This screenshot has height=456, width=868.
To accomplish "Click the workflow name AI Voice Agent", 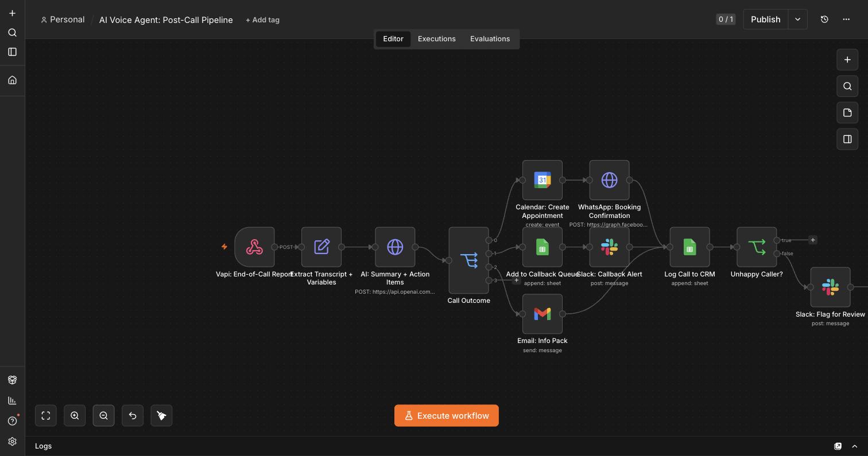I will (166, 20).
